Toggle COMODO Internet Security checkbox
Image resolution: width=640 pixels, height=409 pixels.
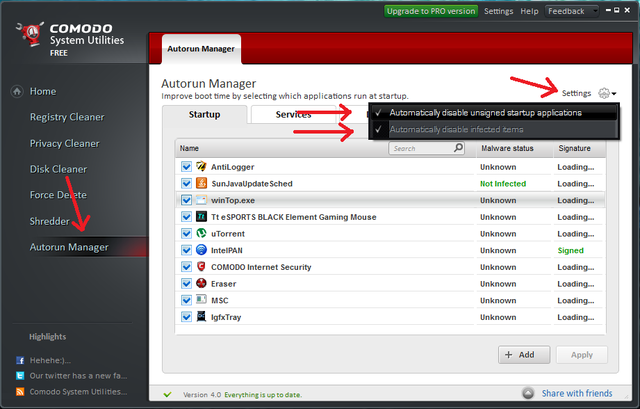click(187, 267)
